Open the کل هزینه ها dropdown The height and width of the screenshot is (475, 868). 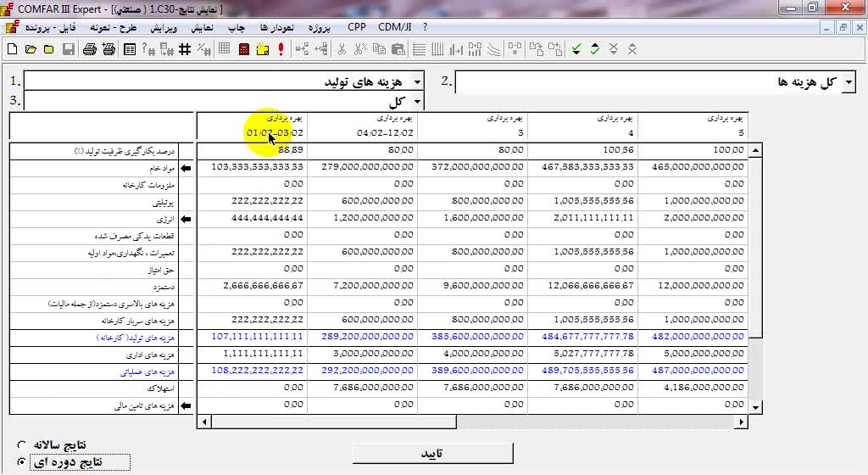[x=849, y=82]
